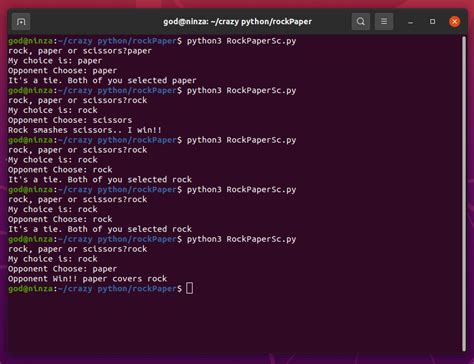Click 'Rock smashes scissors.. I win!!' line

85,130
